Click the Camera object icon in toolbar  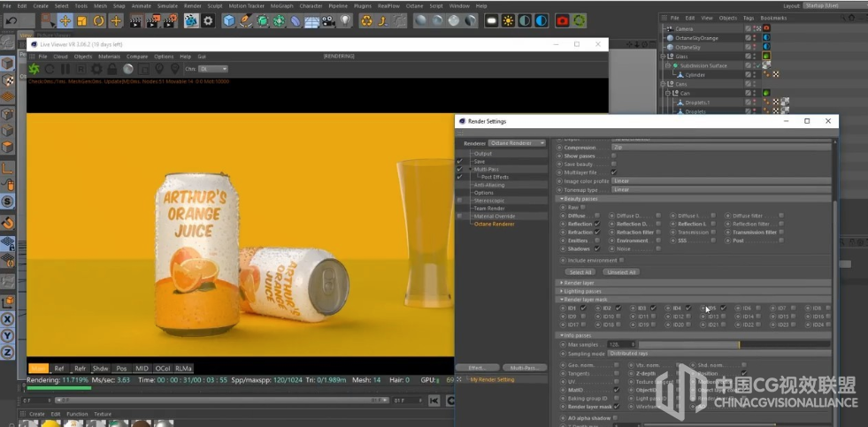coord(329,21)
